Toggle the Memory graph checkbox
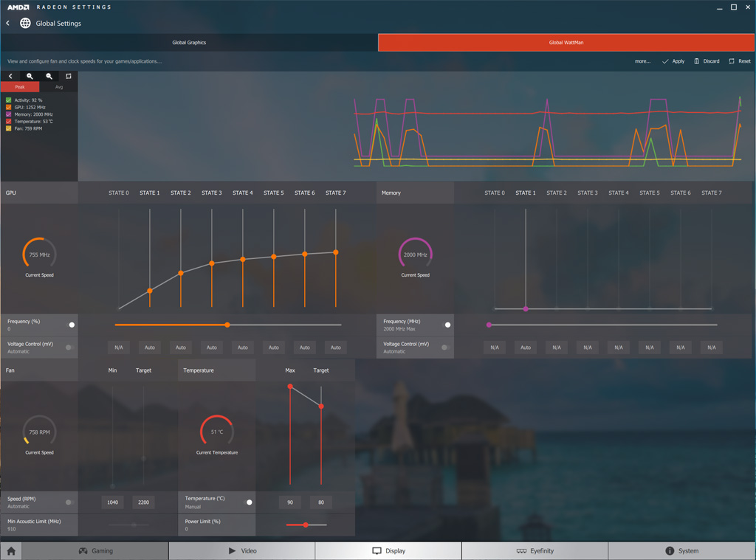Image resolution: width=756 pixels, height=560 pixels. pyautogui.click(x=9, y=114)
